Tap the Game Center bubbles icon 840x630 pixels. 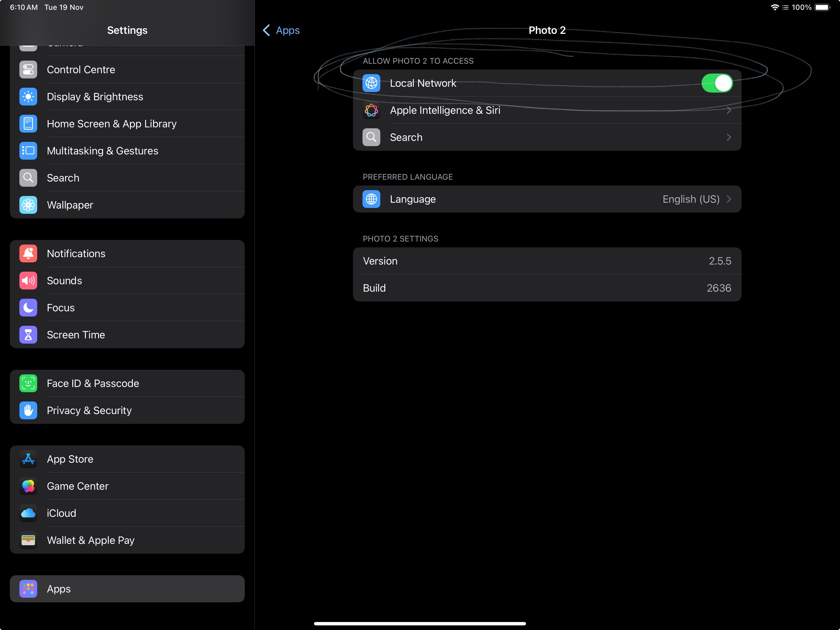[x=28, y=486]
